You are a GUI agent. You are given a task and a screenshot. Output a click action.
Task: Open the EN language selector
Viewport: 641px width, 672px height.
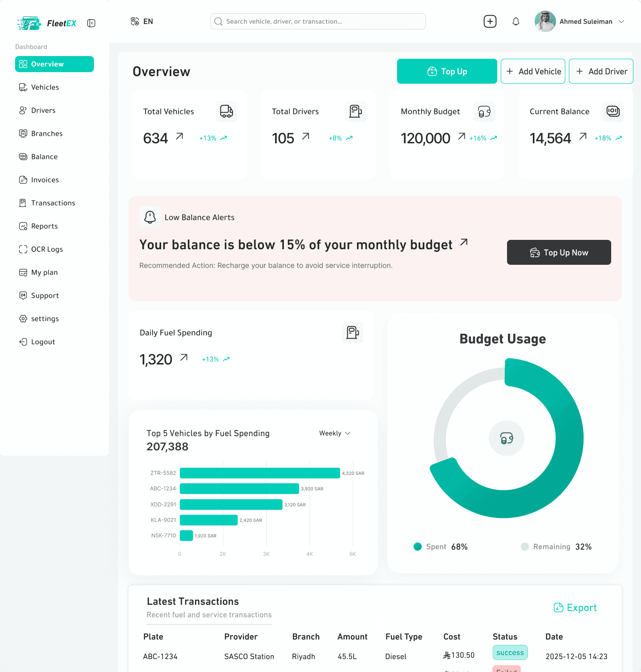[148, 21]
